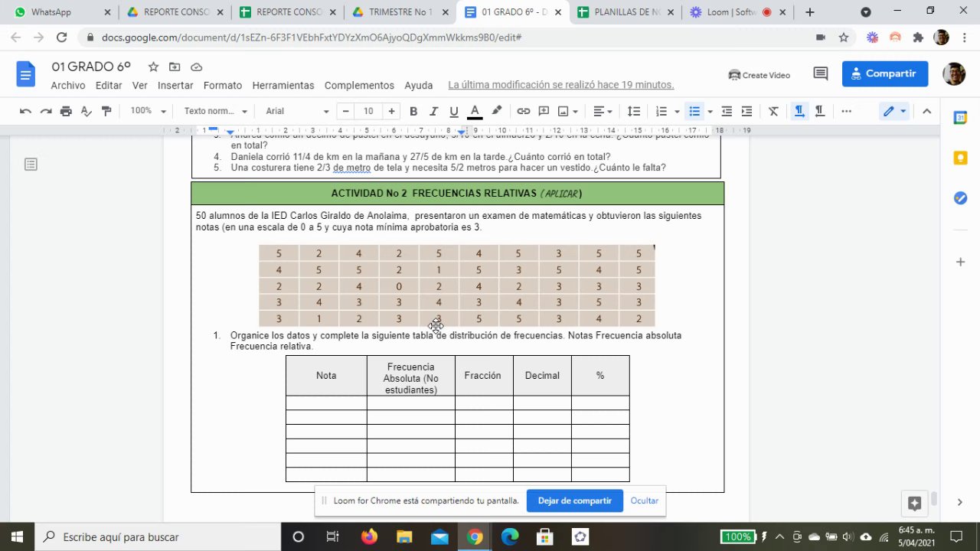Toggle the bulleted list
This screenshot has height=551, width=980.
point(694,111)
